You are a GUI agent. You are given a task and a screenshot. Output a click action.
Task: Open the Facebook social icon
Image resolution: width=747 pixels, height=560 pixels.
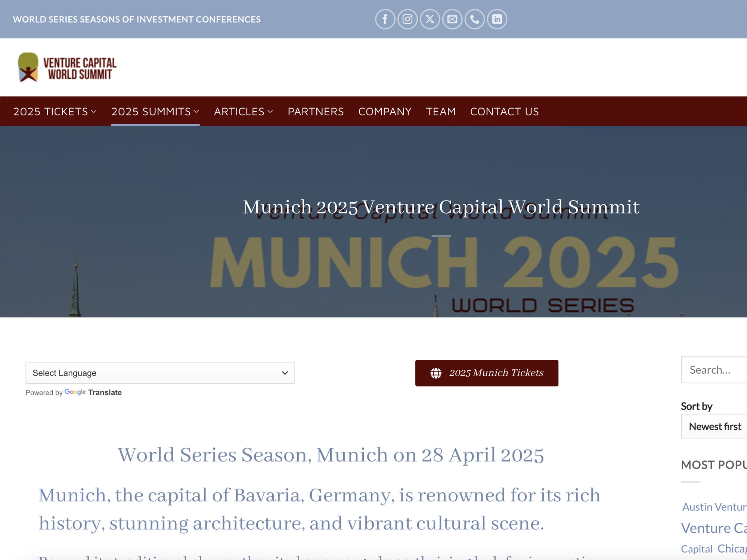click(x=385, y=19)
